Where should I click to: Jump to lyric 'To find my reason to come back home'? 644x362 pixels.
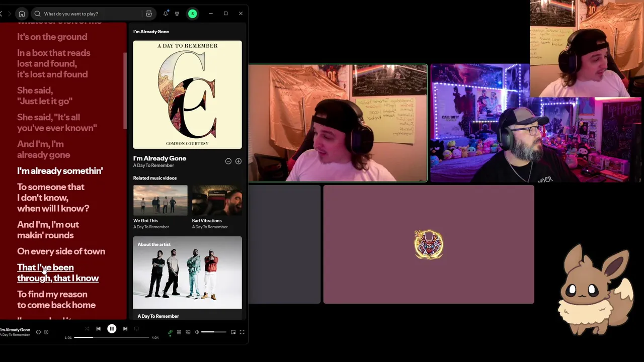[56, 300]
